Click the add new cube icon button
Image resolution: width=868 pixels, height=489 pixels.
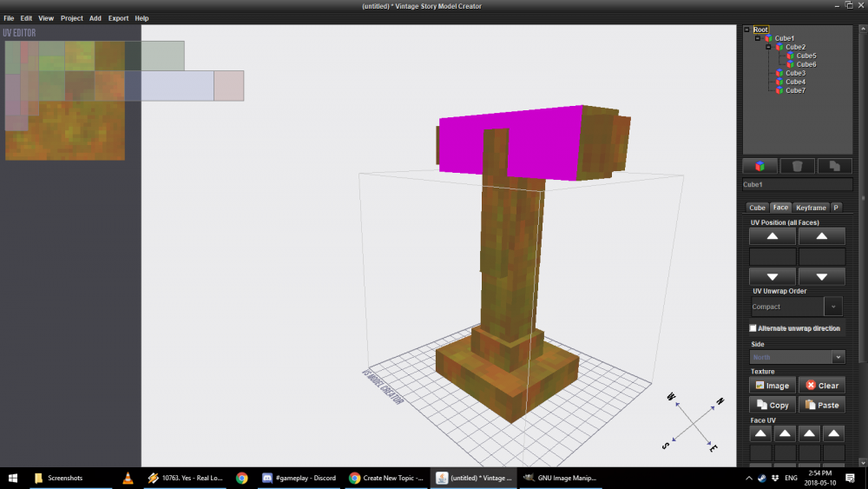coord(759,166)
